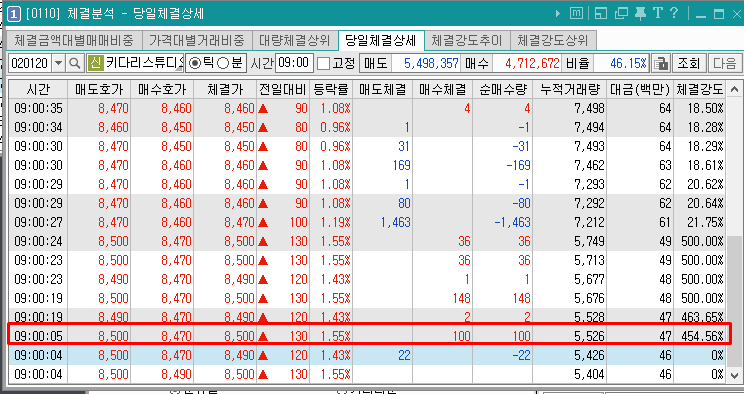The image size is (744, 394).
Task: Toggle the 고정 checkbox
Action: coord(324,63)
